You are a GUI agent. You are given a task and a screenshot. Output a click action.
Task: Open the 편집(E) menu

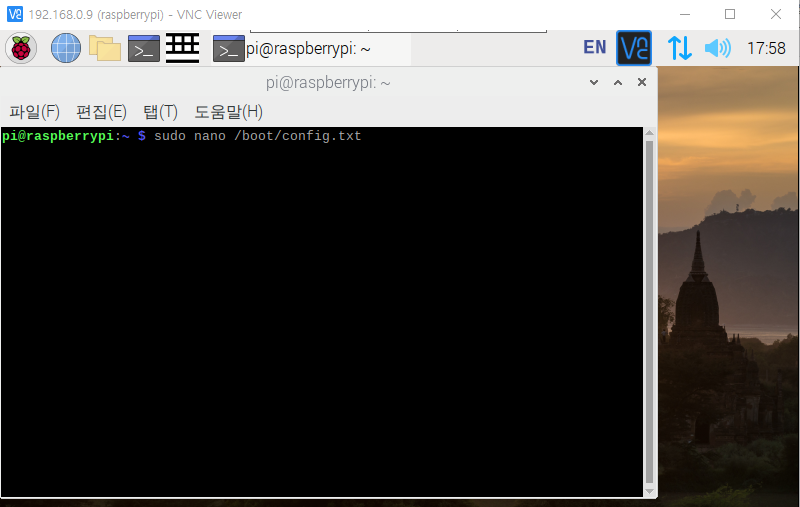click(x=101, y=111)
